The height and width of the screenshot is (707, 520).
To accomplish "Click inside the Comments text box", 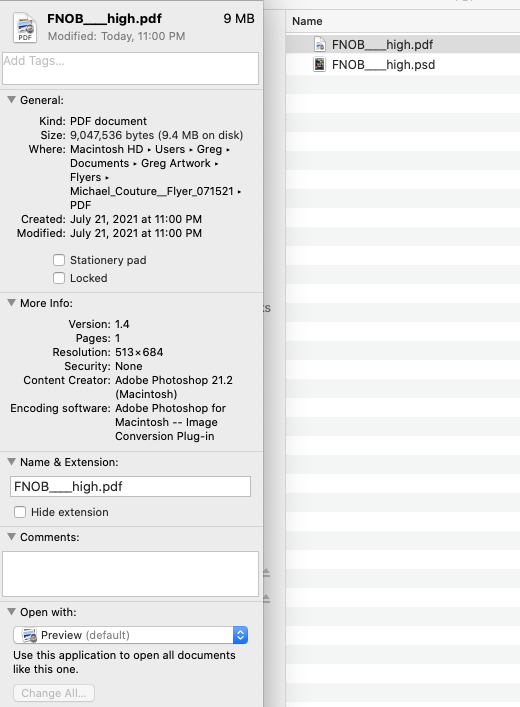I will tap(130, 574).
